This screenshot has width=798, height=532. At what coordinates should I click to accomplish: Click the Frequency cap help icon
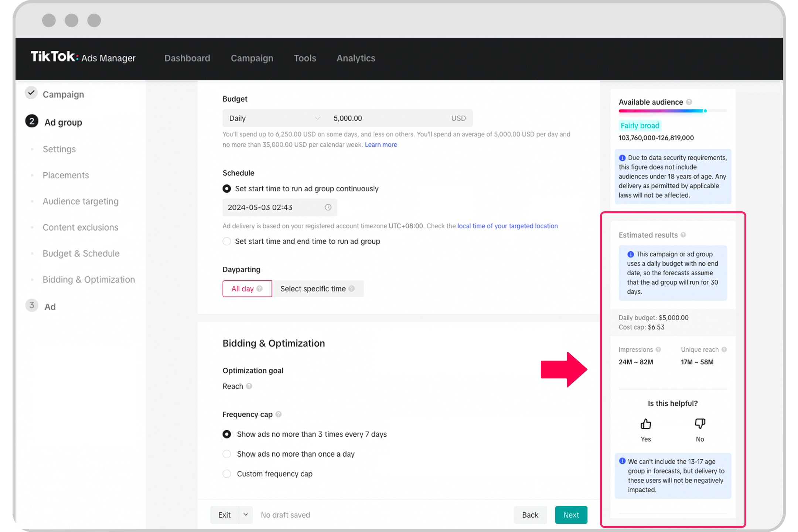point(279,415)
